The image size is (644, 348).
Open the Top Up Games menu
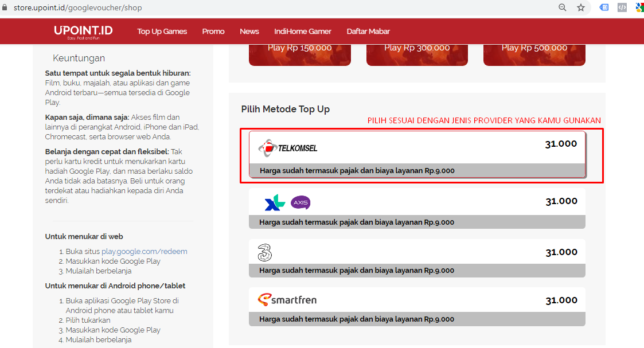point(162,31)
